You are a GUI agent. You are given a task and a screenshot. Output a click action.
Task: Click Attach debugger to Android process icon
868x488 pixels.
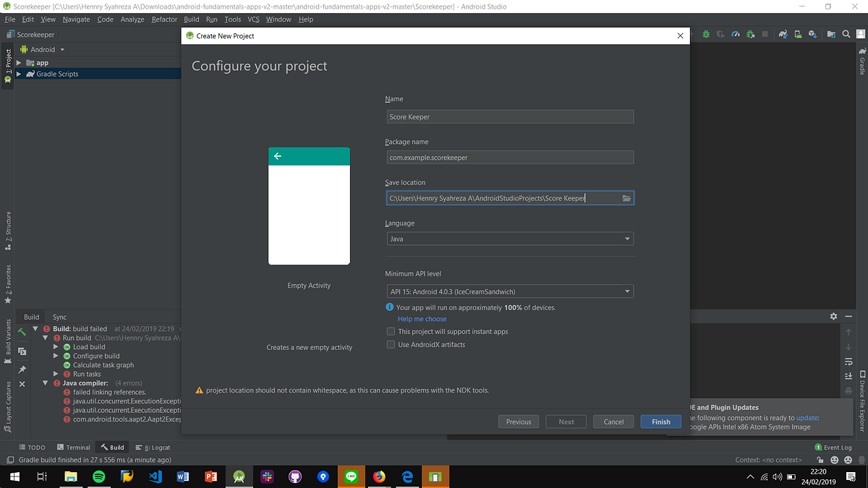750,34
